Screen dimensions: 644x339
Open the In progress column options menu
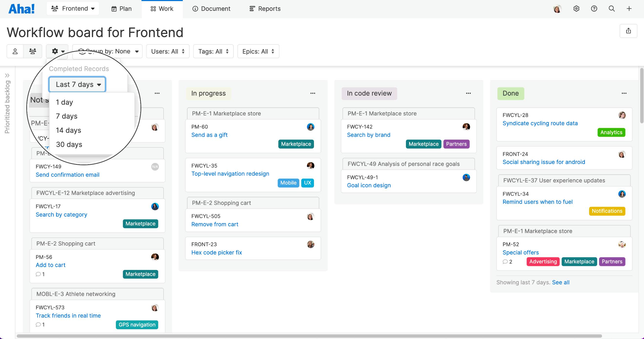pyautogui.click(x=312, y=93)
